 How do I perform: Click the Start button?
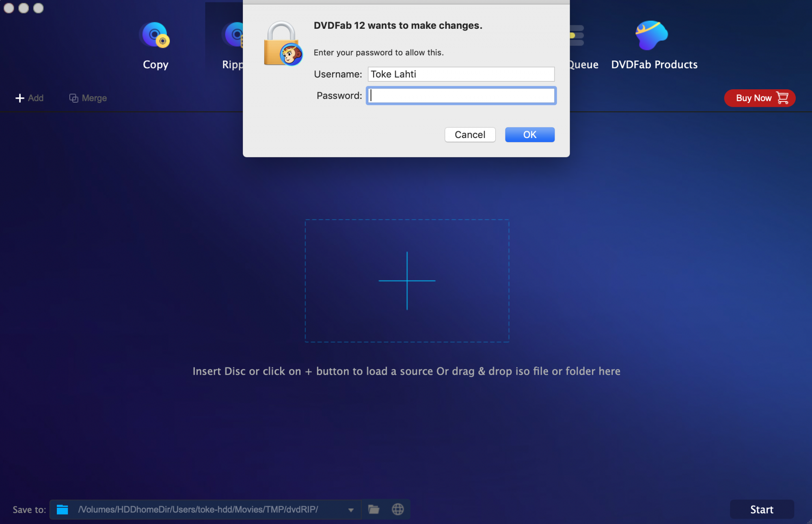click(762, 509)
